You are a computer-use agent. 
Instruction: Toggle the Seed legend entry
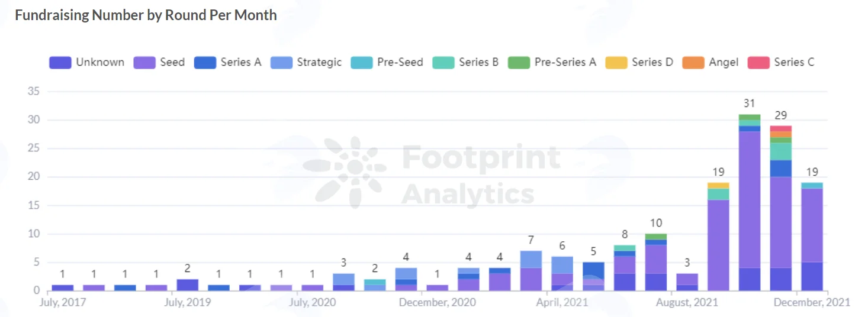tap(159, 62)
